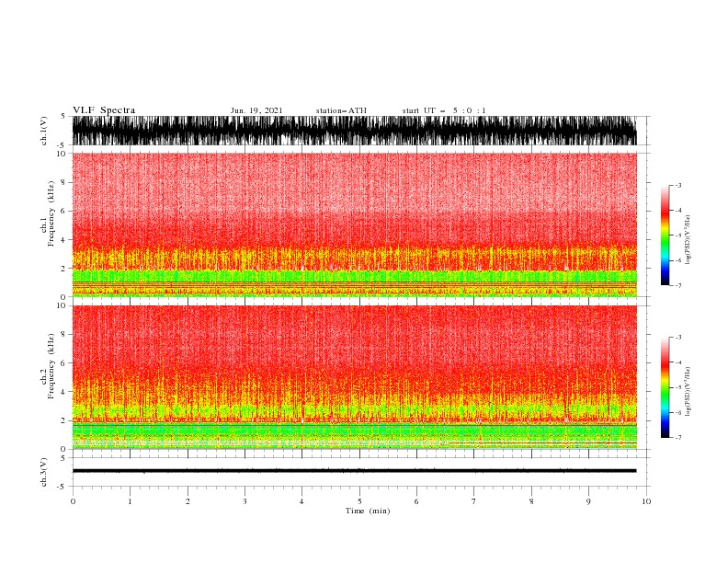Click the 'VLF Spectra' title text
Screen dimensions: 728x563
(x=104, y=110)
